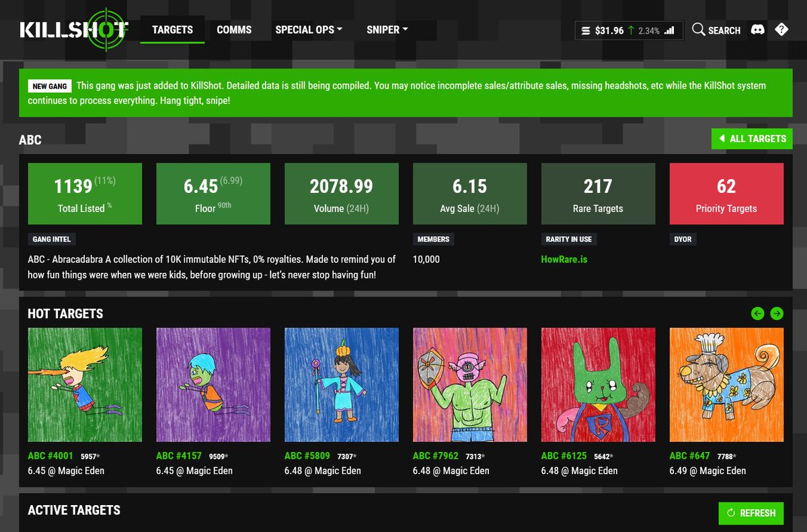Screen dimensions: 807x532
Task: Click the Floor 6.45 tile
Action: [x=213, y=194]
